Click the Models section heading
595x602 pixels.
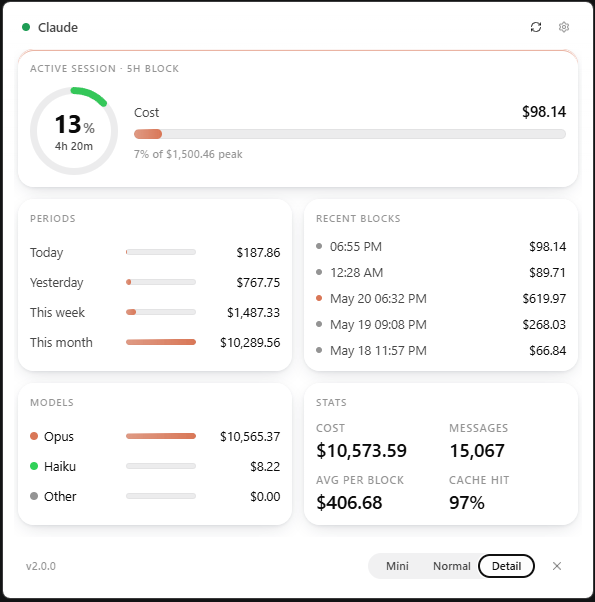[52, 402]
